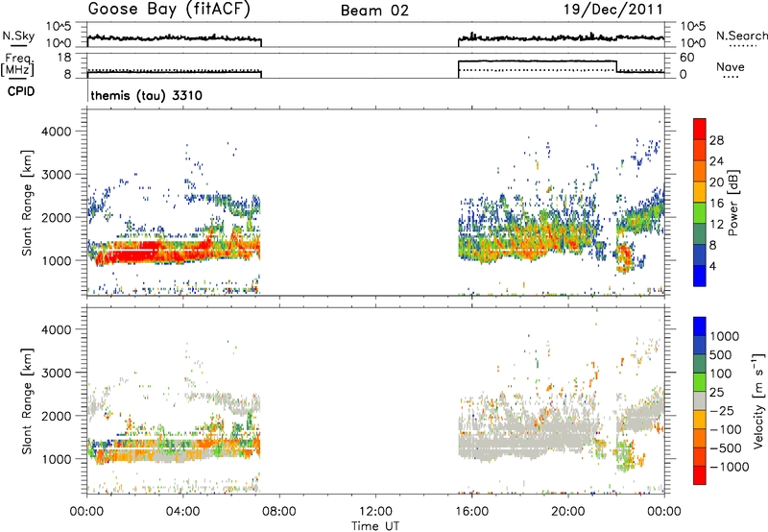Click the date '19/Dec/2011'
Screen dimensions: 768x532
pyautogui.click(x=613, y=9)
